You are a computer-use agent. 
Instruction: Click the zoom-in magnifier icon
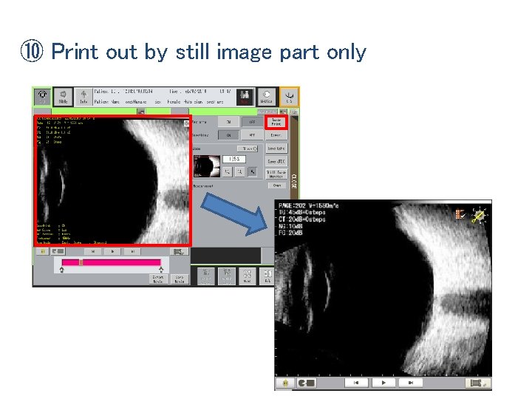point(227,171)
